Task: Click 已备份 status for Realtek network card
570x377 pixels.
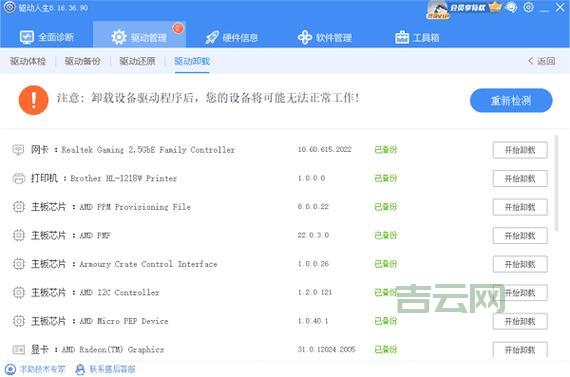Action: coord(386,149)
